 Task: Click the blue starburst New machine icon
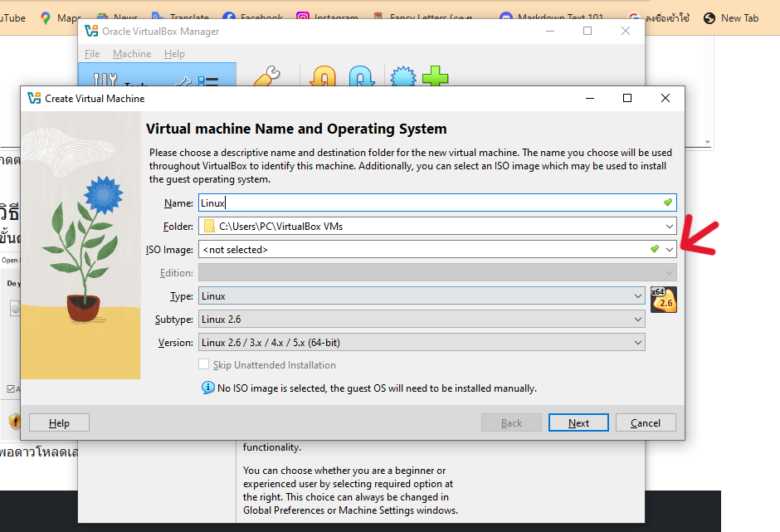coord(403,77)
